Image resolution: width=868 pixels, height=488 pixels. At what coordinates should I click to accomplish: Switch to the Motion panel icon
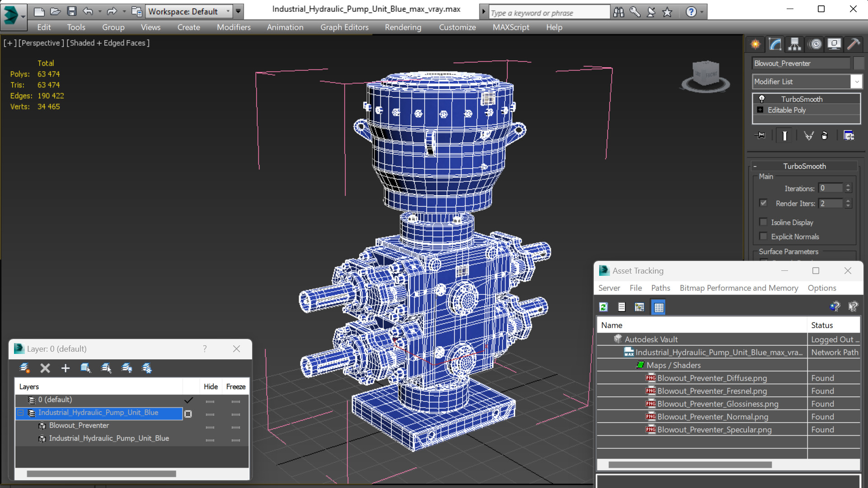point(815,44)
